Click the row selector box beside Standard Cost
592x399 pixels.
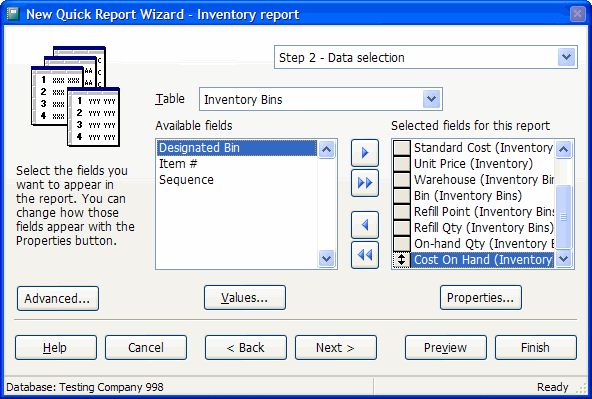point(402,148)
